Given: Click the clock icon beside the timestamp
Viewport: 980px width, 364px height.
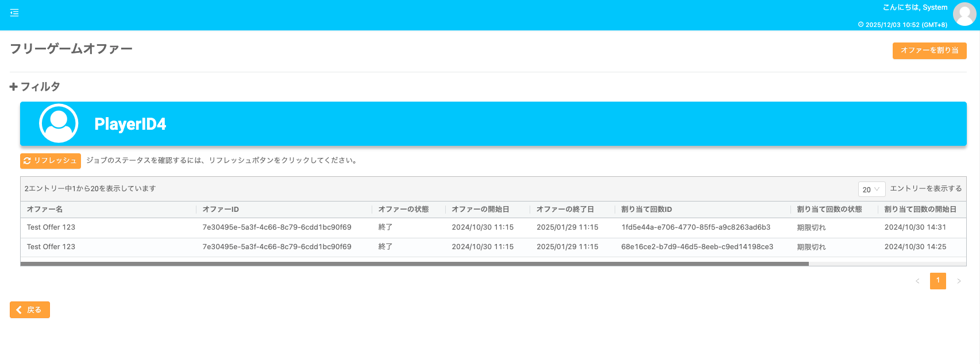Looking at the screenshot, I should coord(861,25).
